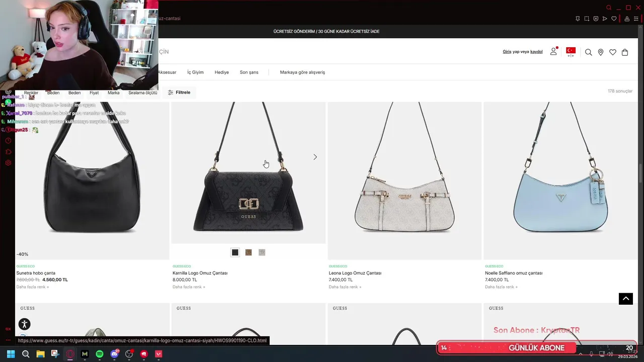Click the Opera pinboard pin icon

click(578, 19)
